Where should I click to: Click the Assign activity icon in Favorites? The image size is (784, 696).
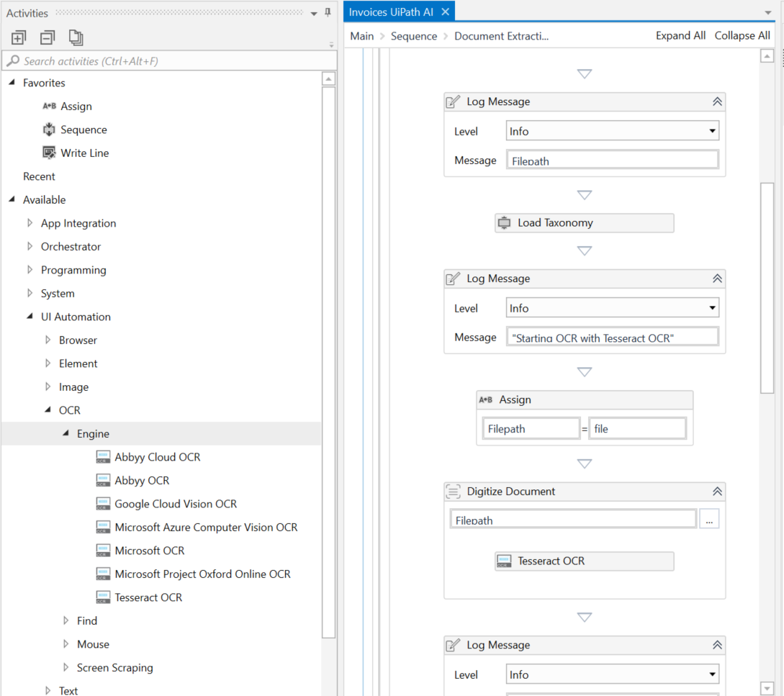click(x=49, y=106)
